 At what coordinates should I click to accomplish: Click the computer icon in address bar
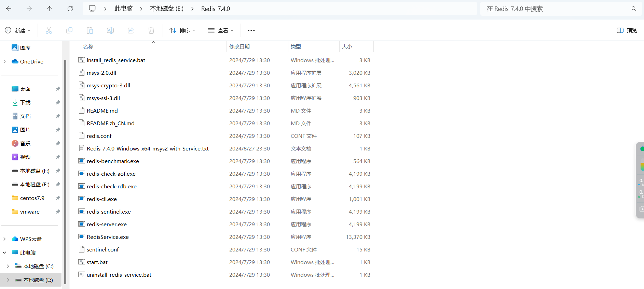click(x=92, y=9)
